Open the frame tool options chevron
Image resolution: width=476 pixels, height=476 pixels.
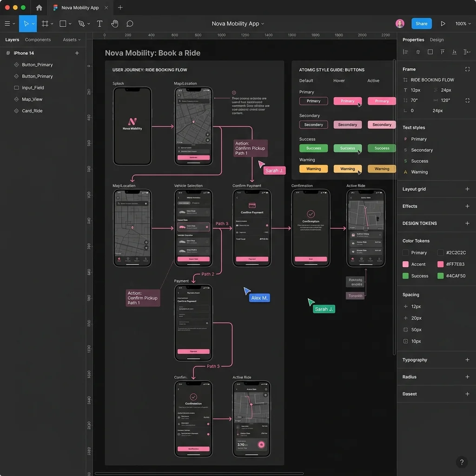52,24
